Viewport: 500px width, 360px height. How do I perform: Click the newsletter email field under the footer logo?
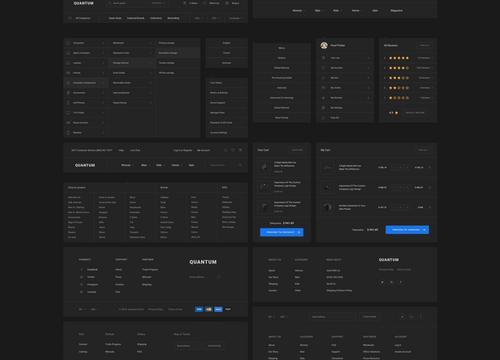pos(202,277)
